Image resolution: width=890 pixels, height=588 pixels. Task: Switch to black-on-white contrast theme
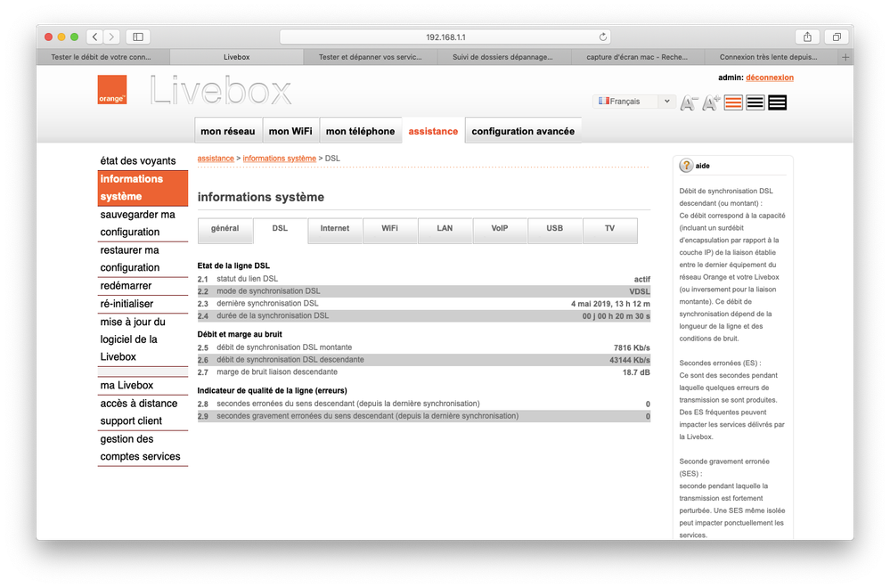tap(755, 102)
